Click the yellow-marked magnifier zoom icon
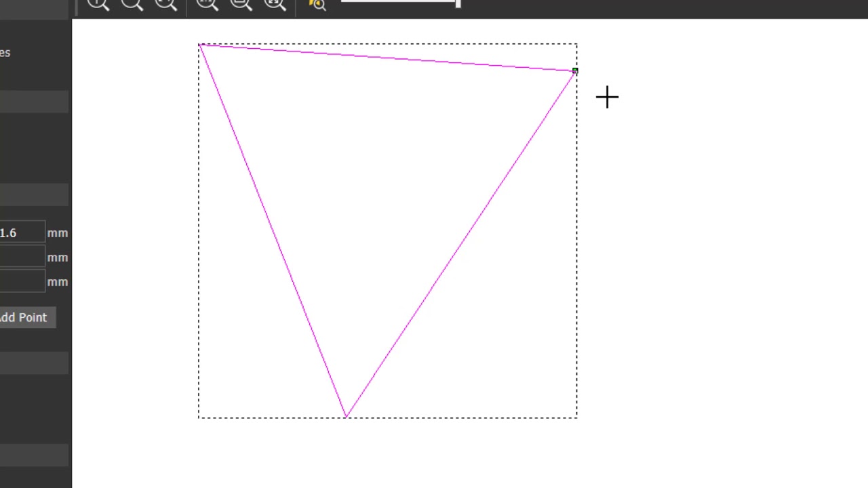868x488 pixels. [x=317, y=4]
